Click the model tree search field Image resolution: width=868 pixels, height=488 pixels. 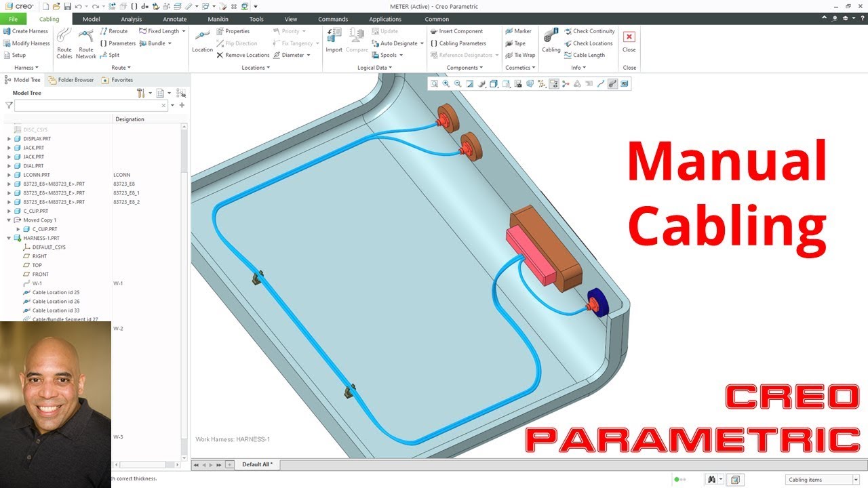pos(91,106)
